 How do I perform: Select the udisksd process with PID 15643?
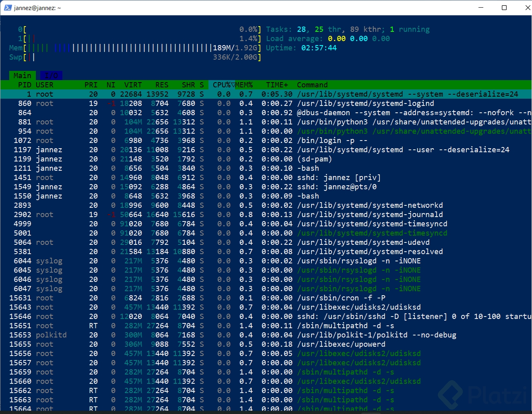tap(266, 307)
